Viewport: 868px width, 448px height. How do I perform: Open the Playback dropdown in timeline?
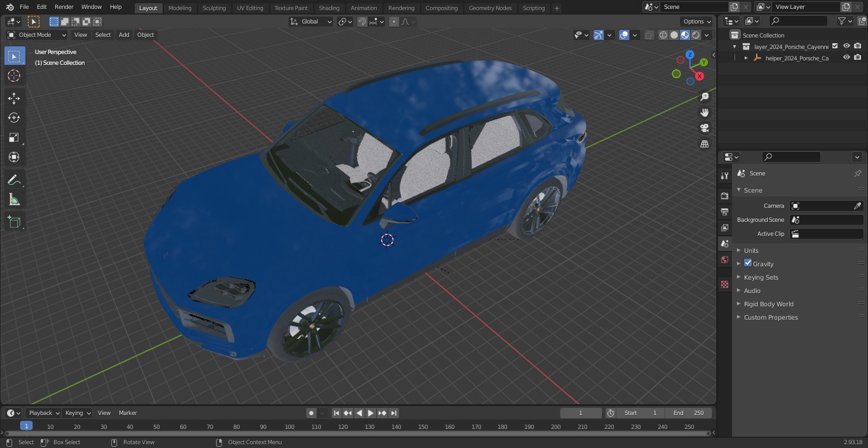pyautogui.click(x=43, y=413)
